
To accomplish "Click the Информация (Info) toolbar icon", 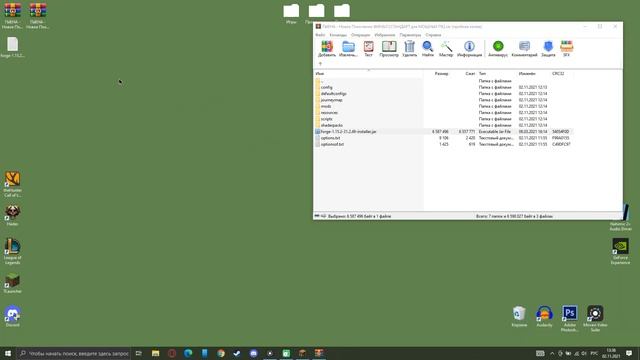I will tap(469, 49).
